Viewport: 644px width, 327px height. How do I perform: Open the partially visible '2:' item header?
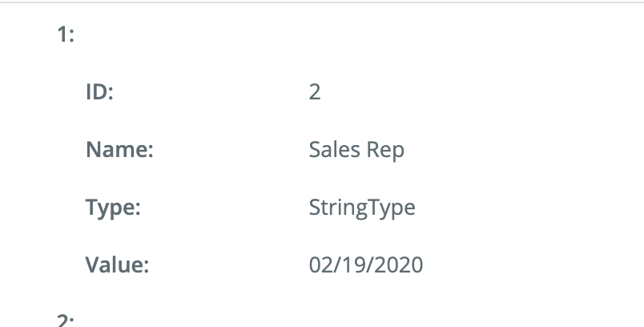[66, 320]
